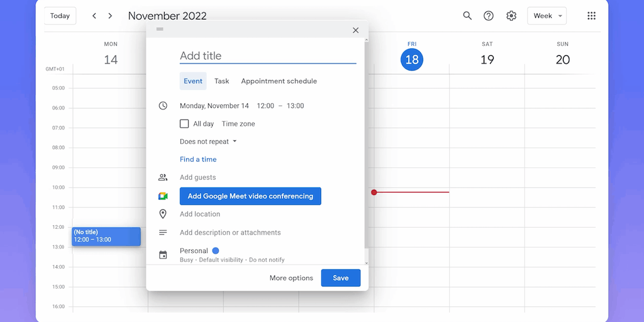This screenshot has height=322, width=644.
Task: Click the location pin icon
Action: 163,214
